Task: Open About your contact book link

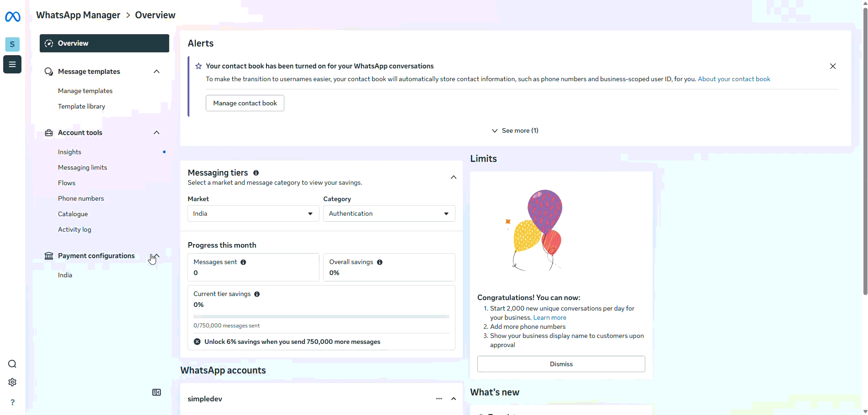Action: point(734,79)
